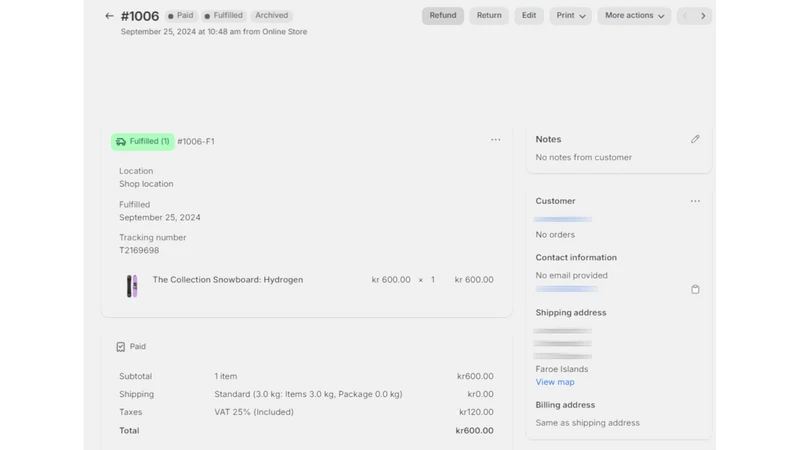The width and height of the screenshot is (800, 450).
Task: Expand the More actions dropdown
Action: [634, 16]
